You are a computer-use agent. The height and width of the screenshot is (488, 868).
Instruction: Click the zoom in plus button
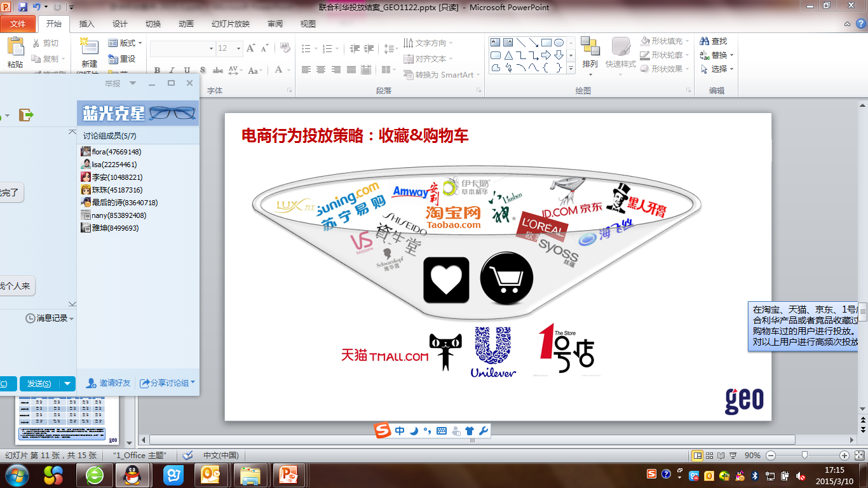844,456
